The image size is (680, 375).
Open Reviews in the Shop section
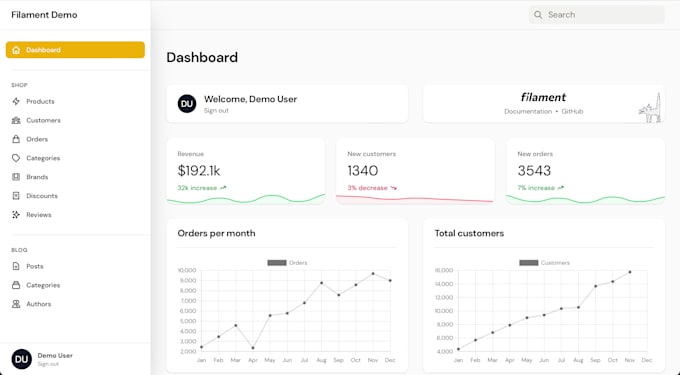click(39, 215)
